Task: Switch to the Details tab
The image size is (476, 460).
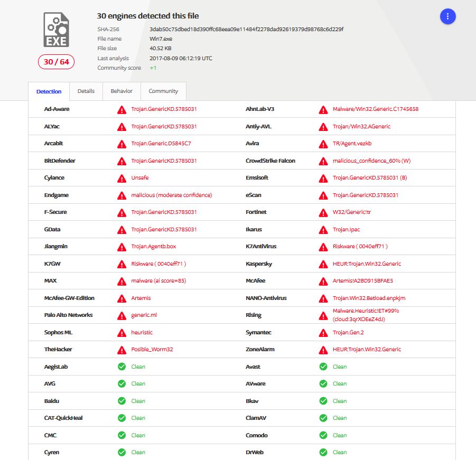Action: [86, 91]
